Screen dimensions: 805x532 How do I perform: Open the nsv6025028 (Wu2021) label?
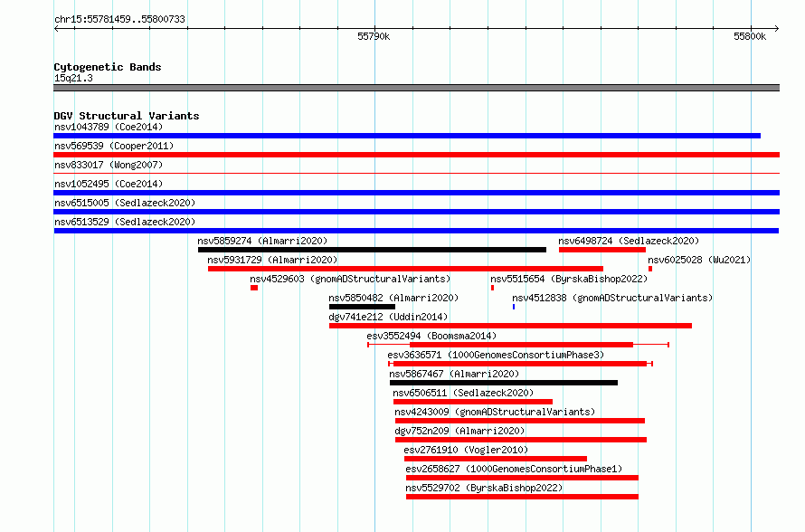(699, 260)
